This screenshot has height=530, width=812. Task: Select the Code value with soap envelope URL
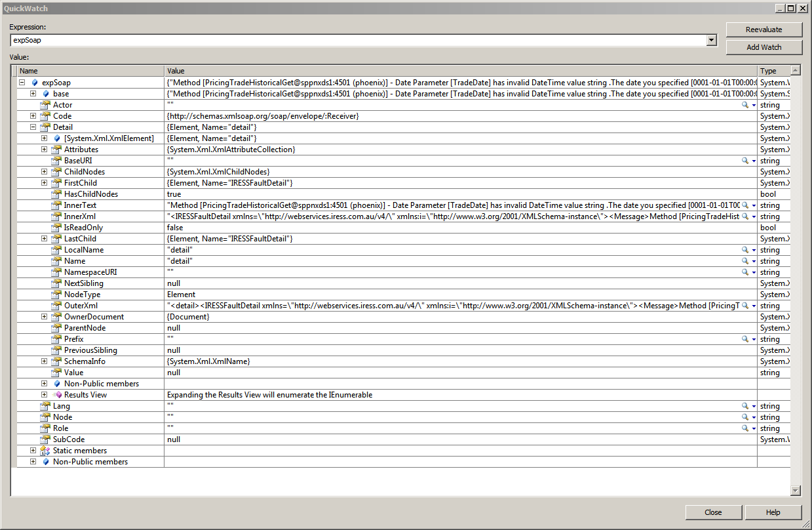[461, 116]
